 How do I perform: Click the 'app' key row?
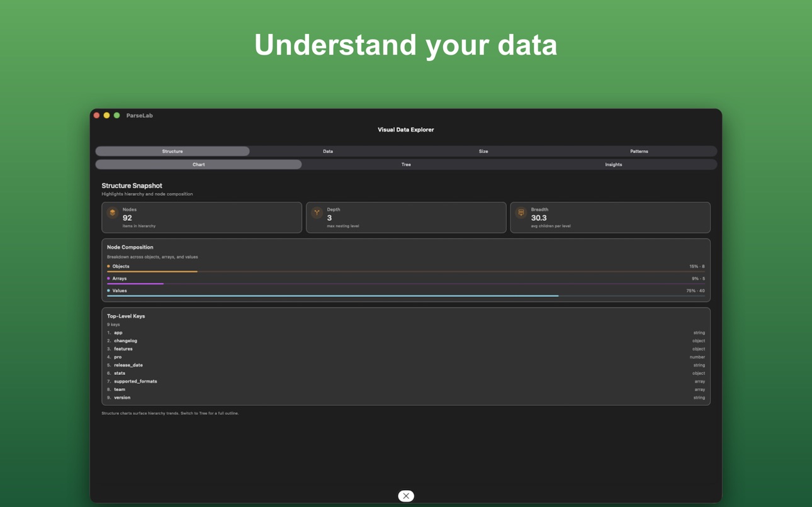point(406,333)
